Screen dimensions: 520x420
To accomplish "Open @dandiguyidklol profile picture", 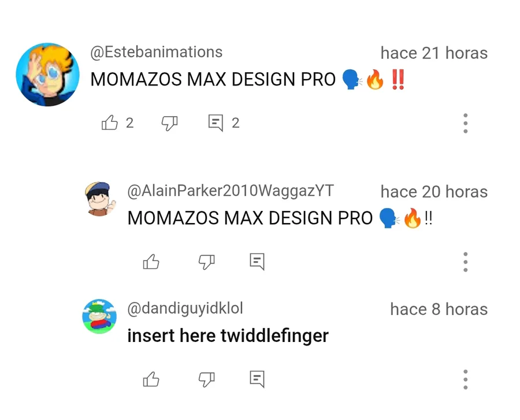I will click(99, 316).
